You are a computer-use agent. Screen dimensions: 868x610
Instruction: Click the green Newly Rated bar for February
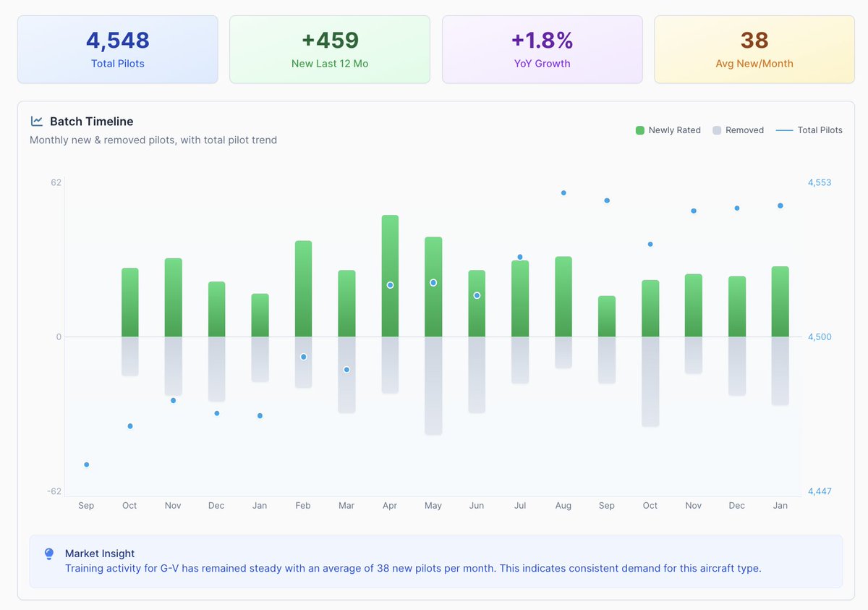click(303, 289)
